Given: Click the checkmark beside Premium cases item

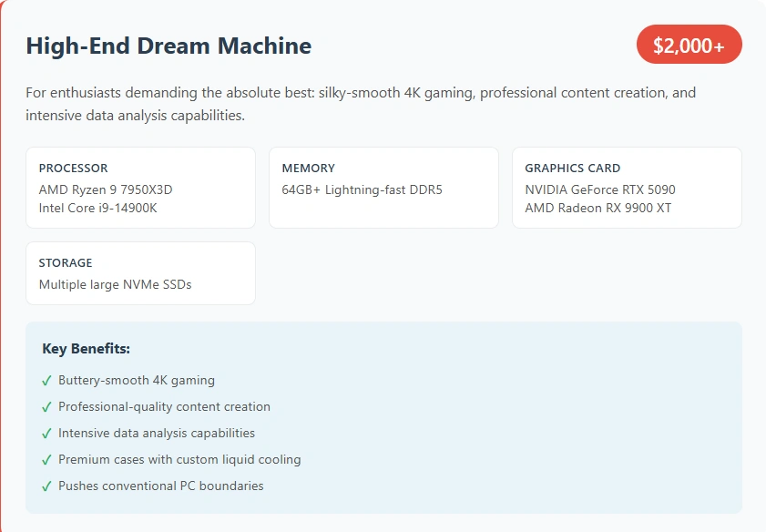Looking at the screenshot, I should click(46, 460).
